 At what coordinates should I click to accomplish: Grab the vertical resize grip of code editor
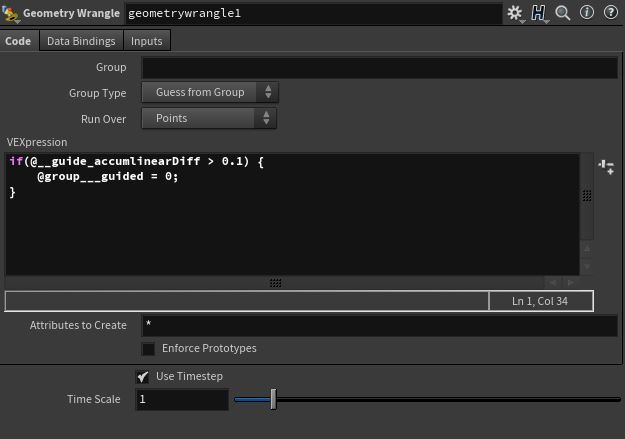(587, 195)
